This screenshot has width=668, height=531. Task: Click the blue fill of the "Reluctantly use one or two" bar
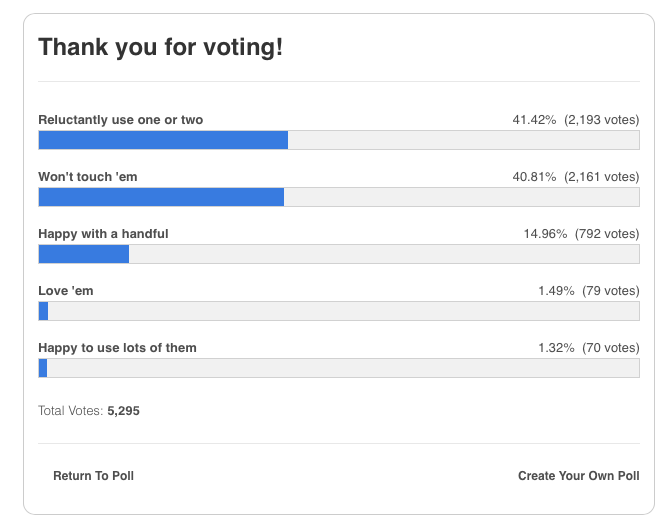pos(163,140)
